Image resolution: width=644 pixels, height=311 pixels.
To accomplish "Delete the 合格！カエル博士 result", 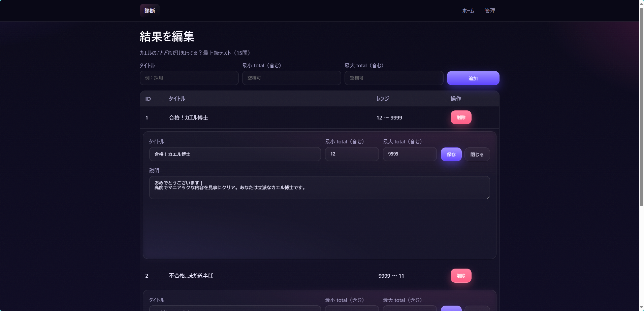I will coord(461,117).
